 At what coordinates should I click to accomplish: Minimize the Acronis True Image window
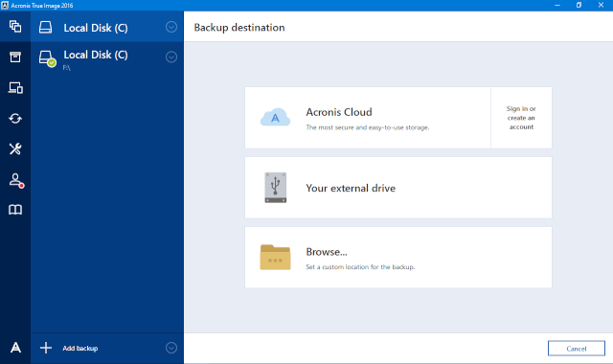[557, 5]
